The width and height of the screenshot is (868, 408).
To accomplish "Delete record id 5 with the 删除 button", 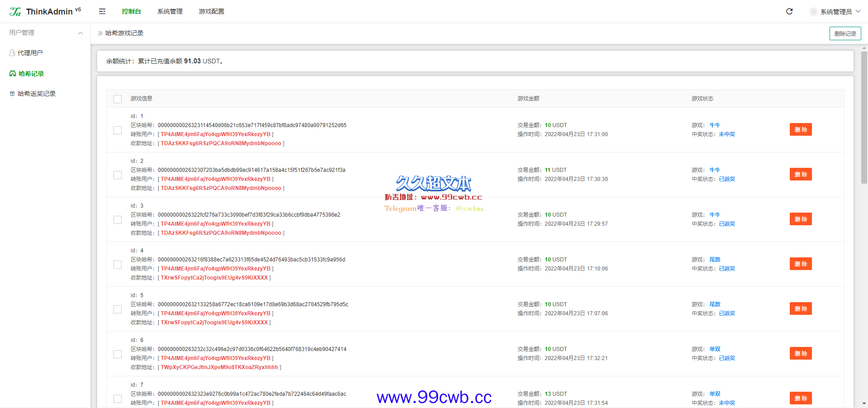I will click(801, 308).
